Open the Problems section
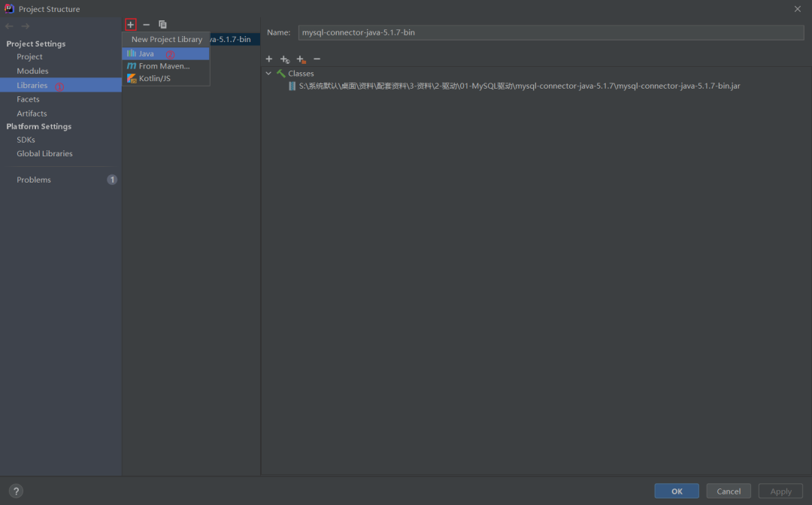Image resolution: width=812 pixels, height=505 pixels. click(34, 180)
